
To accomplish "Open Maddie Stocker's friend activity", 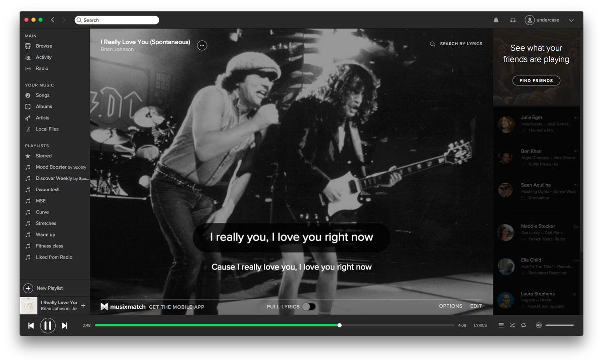I will (x=536, y=232).
